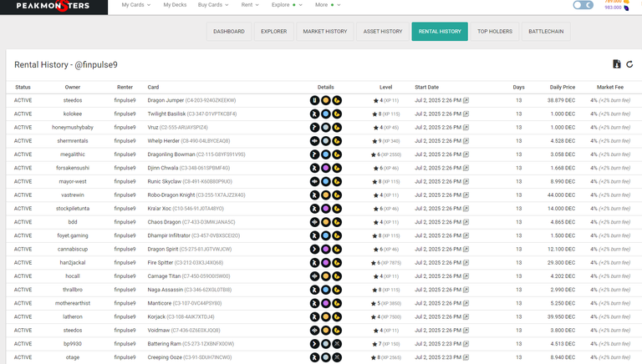Click regular foil icon in Battering Ram row
642x364 pixels.
(x=337, y=344)
